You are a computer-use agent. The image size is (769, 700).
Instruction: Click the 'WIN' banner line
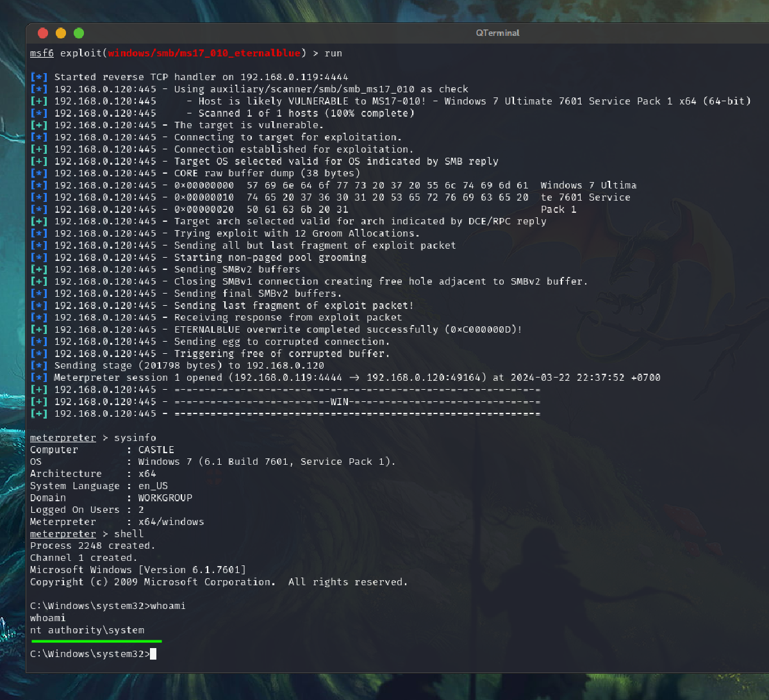click(x=285, y=402)
